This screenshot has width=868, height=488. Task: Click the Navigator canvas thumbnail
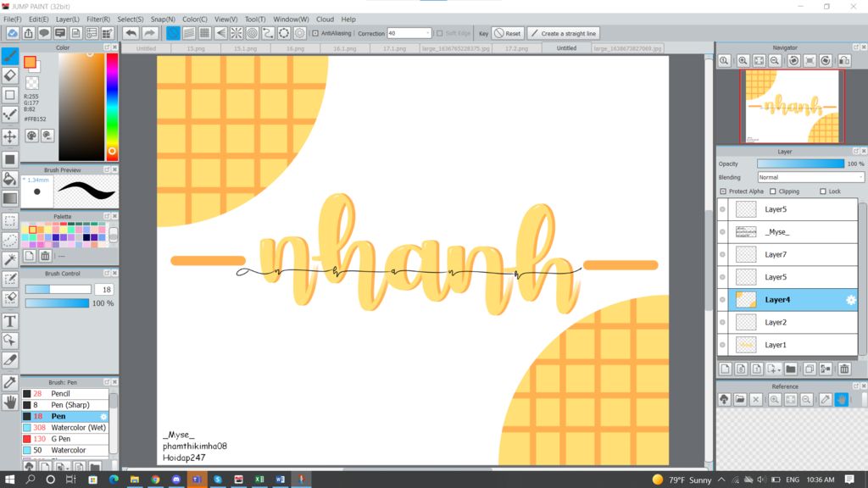click(x=792, y=107)
